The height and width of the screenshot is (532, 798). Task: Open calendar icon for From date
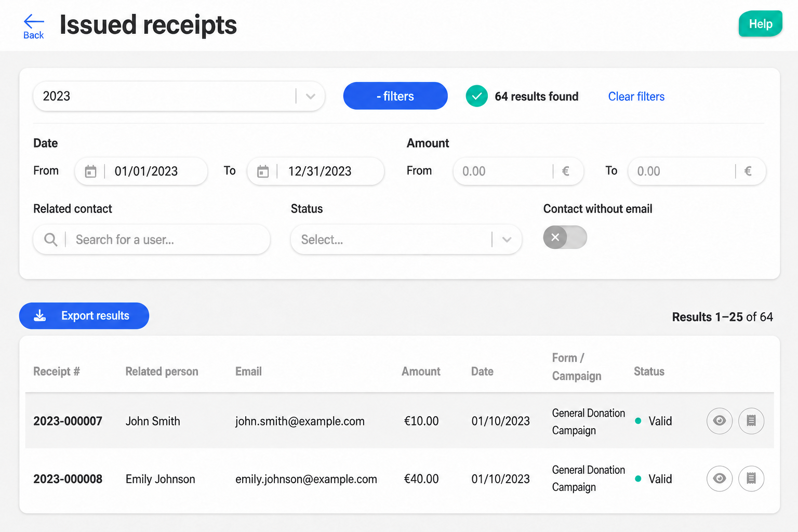pos(90,171)
